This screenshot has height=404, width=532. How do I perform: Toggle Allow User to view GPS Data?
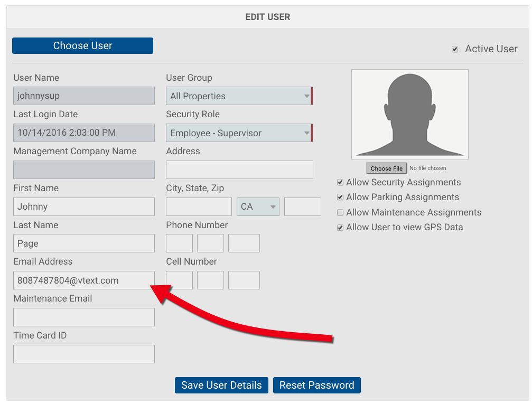pyautogui.click(x=340, y=228)
